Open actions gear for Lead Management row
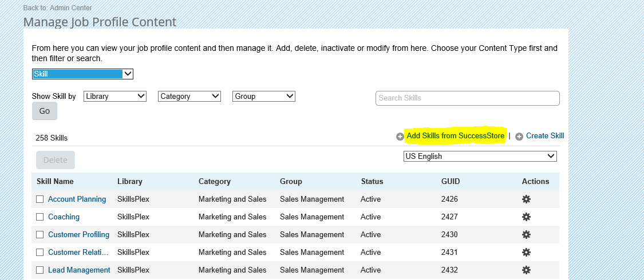The height and width of the screenshot is (280, 644). coord(526,270)
